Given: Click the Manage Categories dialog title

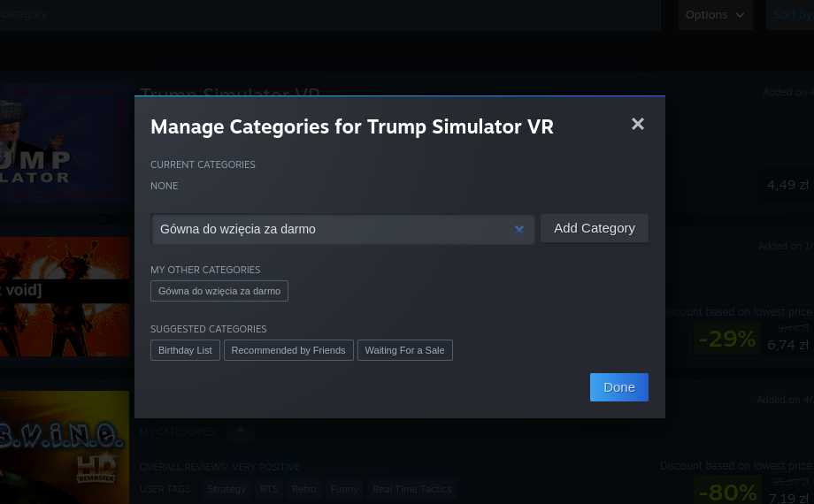Looking at the screenshot, I should click(352, 126).
